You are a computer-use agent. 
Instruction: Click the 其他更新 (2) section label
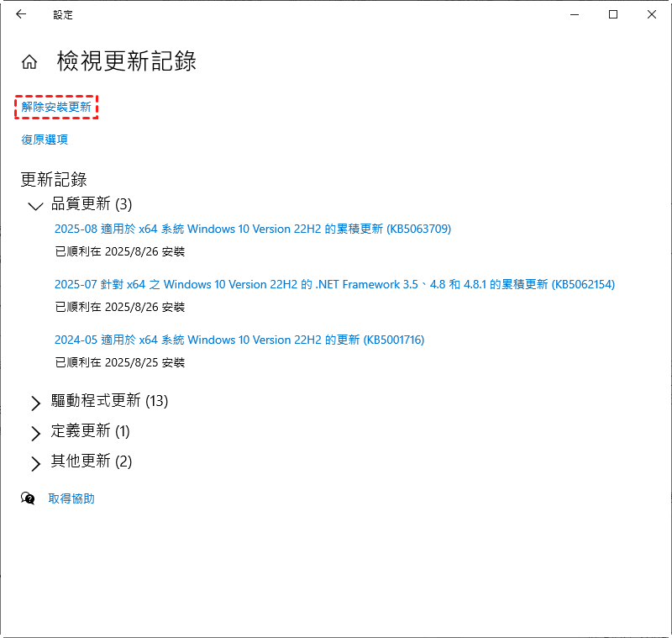[x=92, y=461]
